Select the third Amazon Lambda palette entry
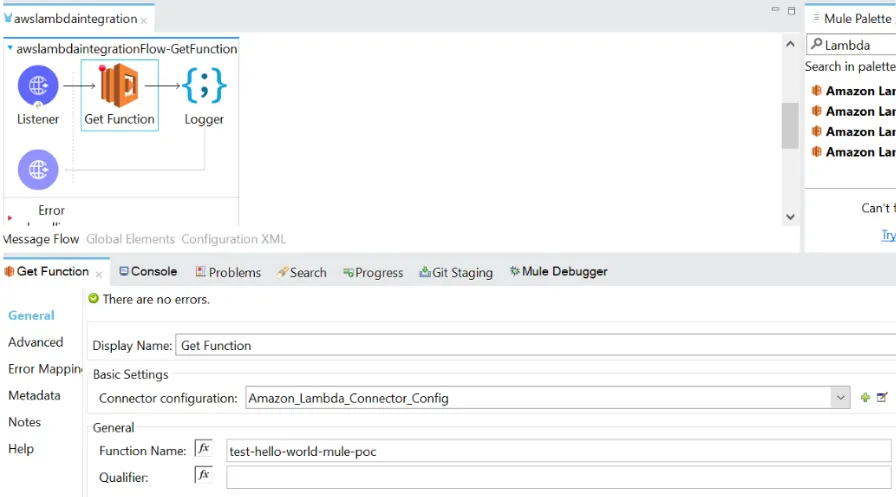896x497 pixels. click(854, 132)
